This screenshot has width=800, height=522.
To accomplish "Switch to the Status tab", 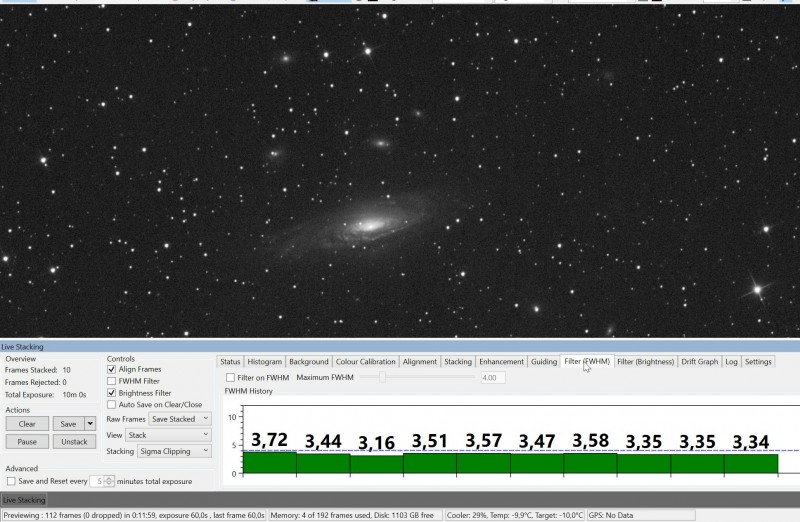I will tap(230, 362).
